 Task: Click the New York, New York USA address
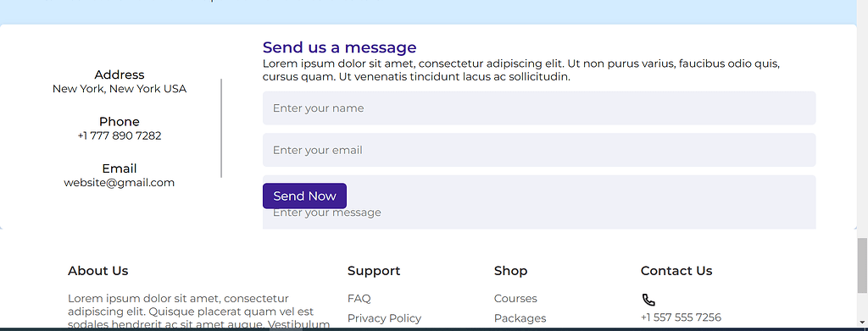[x=120, y=88]
